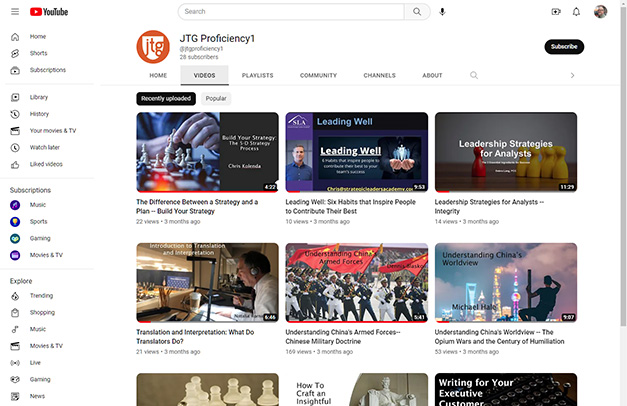The width and height of the screenshot is (627, 406).
Task: Click into the Search input field
Action: [291, 12]
